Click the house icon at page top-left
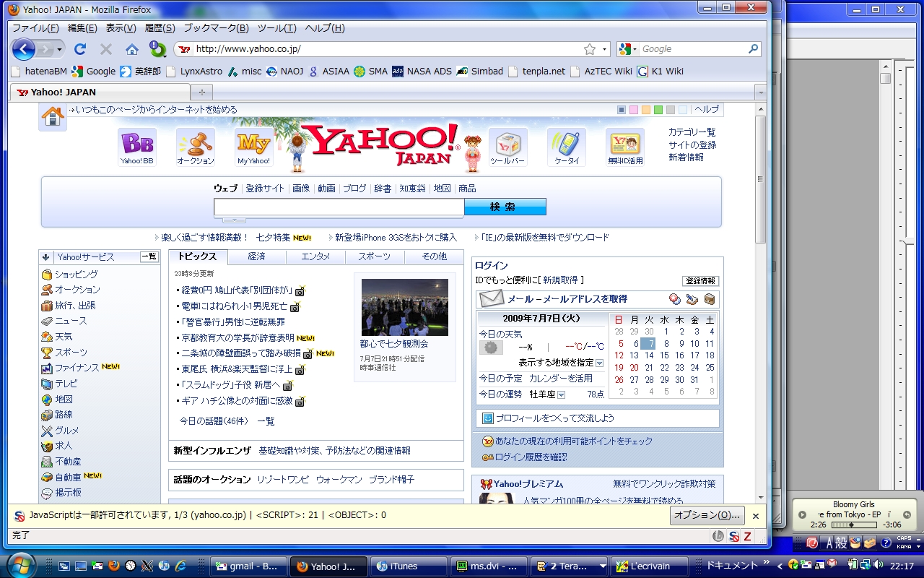Image resolution: width=924 pixels, height=578 pixels. 53,116
